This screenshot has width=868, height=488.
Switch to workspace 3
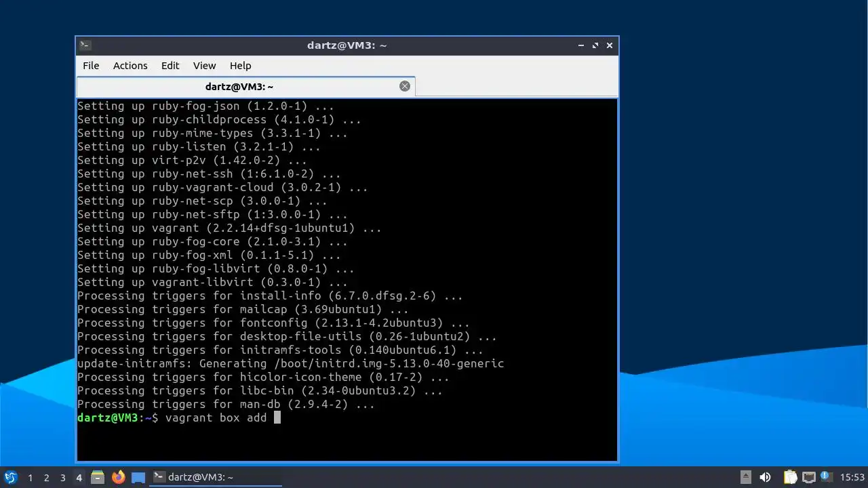(x=62, y=478)
